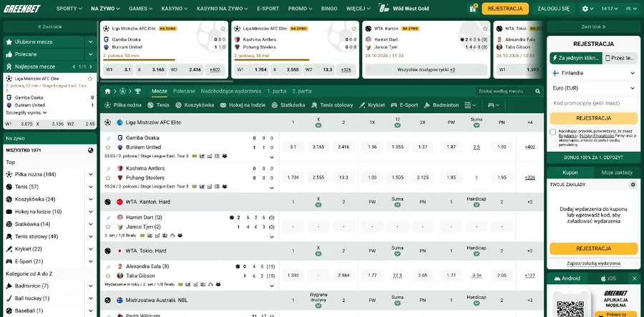
Task: Click the ZALOGUJ SIĘ button
Action: [554, 9]
